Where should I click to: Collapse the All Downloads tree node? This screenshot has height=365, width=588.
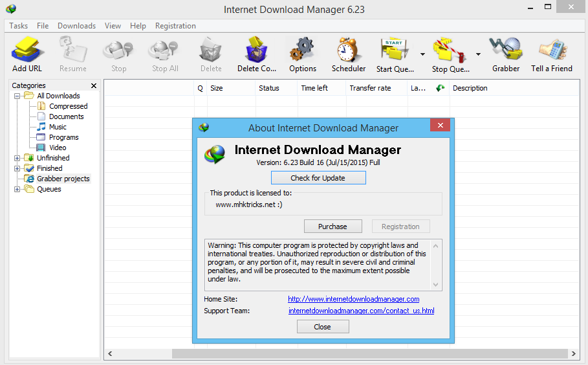click(x=17, y=96)
